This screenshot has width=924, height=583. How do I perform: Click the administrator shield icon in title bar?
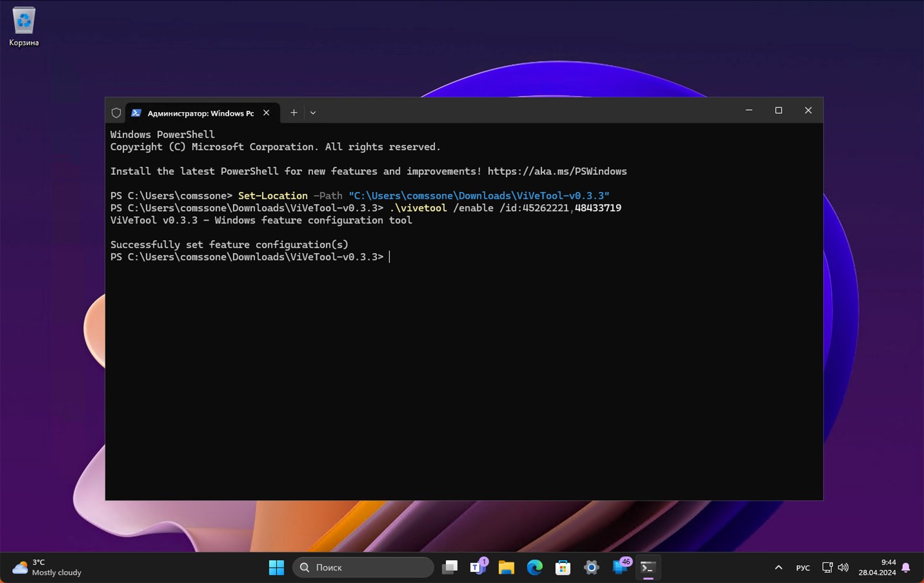pyautogui.click(x=116, y=113)
